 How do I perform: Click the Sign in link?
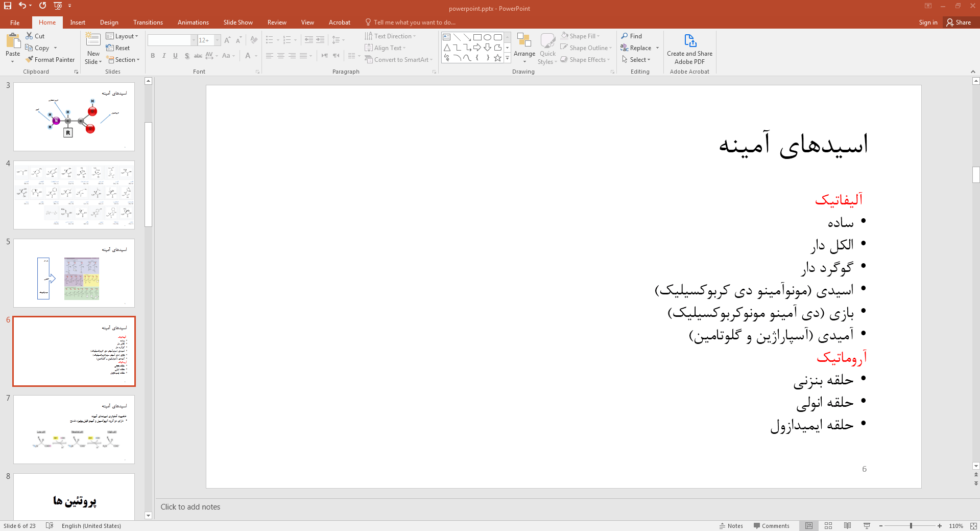pos(928,22)
